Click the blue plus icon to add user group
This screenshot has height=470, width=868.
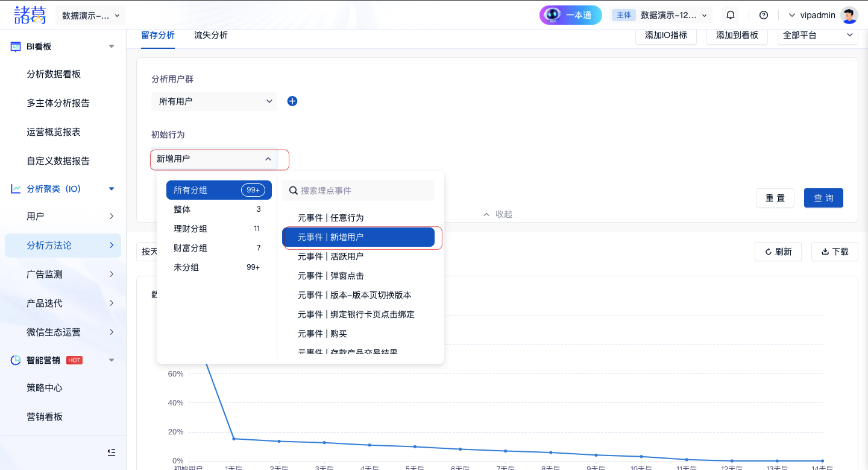coord(292,101)
